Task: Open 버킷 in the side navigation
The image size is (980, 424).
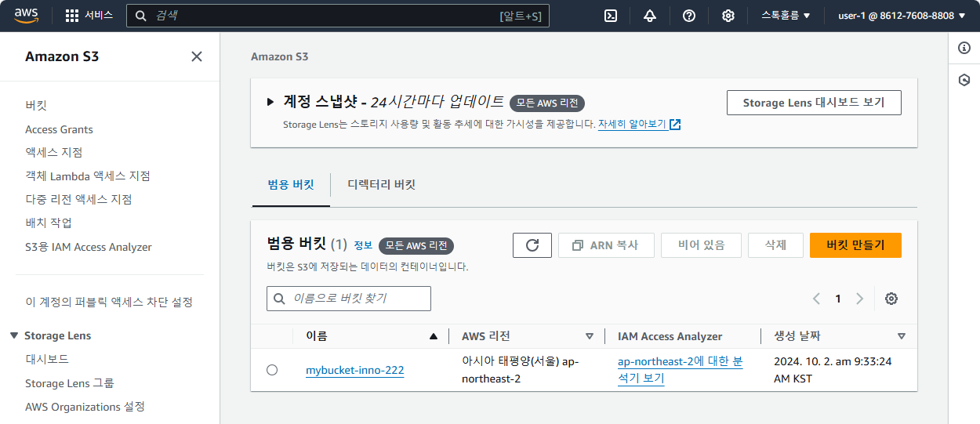Action: click(x=36, y=105)
